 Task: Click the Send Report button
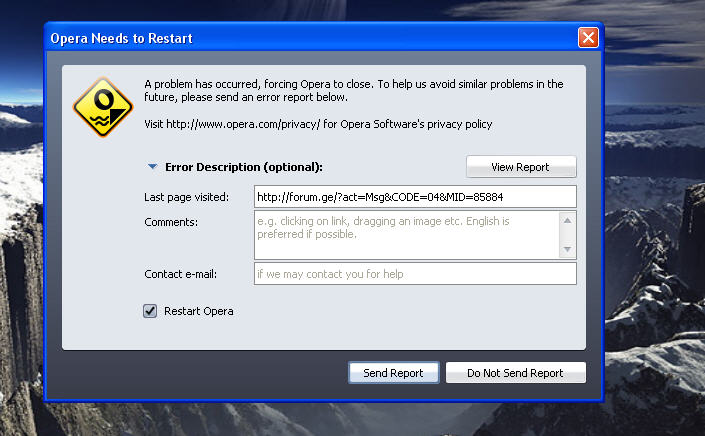coord(393,373)
